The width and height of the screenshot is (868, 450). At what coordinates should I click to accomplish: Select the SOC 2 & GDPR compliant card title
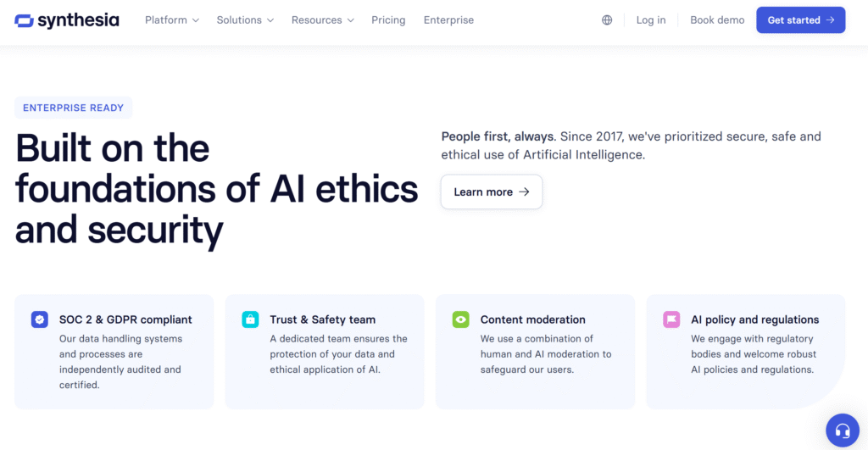point(125,319)
